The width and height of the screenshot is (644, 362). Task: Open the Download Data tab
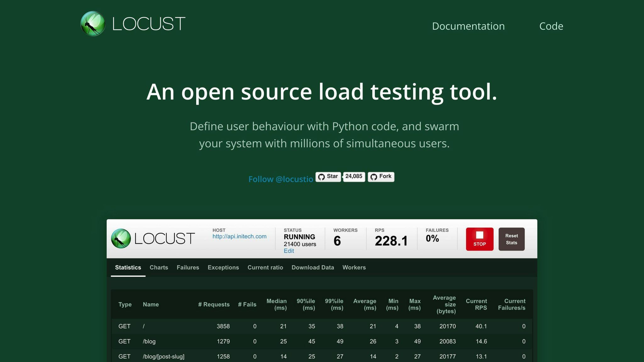313,267
